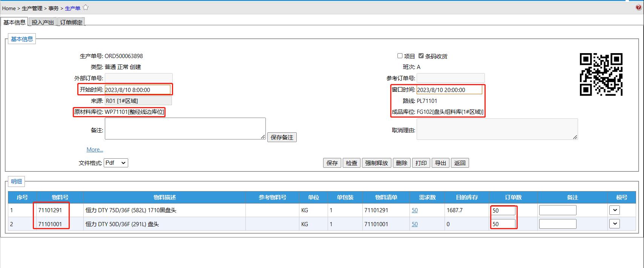Click the 导出 button
The image size is (644, 268).
[x=440, y=163]
